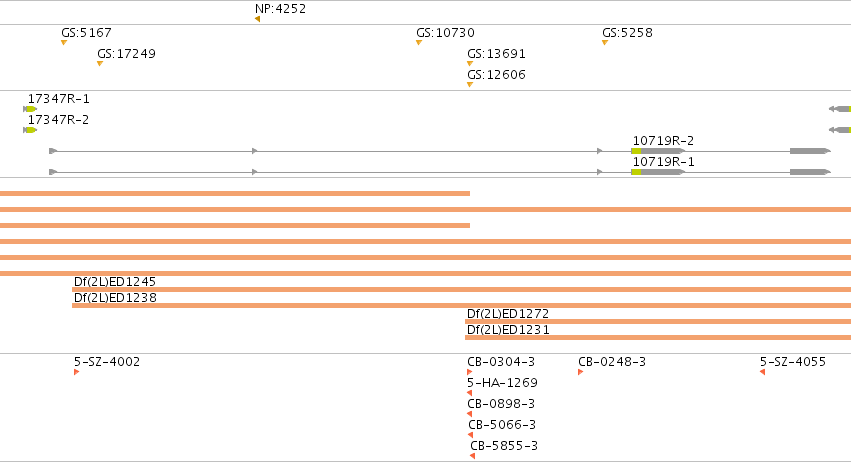Click the GS:10730 insertion triangle

(419, 43)
